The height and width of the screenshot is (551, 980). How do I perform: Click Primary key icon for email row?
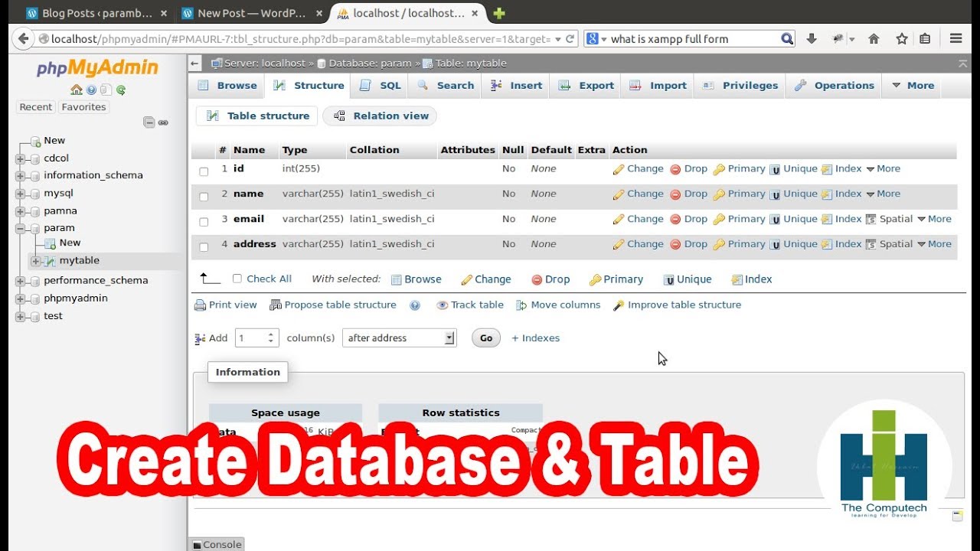pyautogui.click(x=719, y=220)
